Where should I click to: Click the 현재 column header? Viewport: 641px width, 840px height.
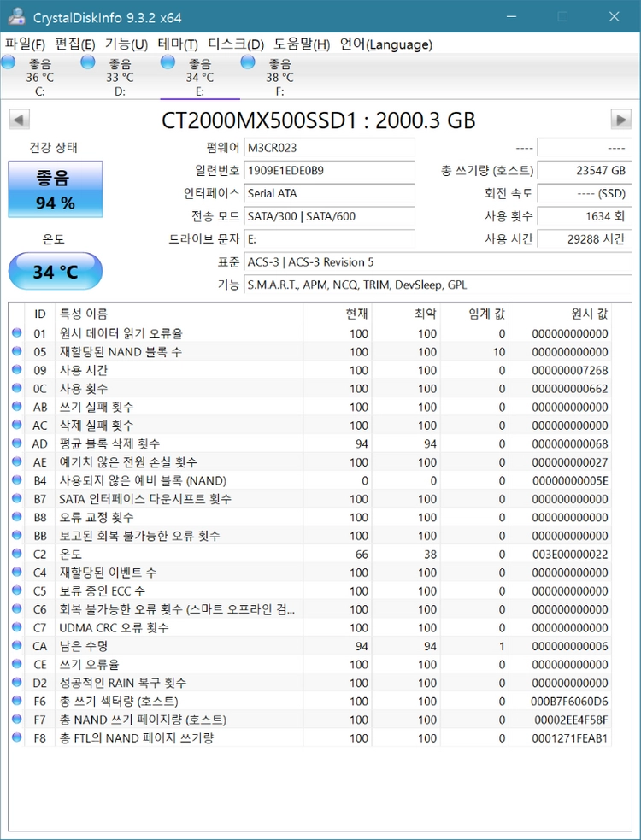click(x=338, y=314)
